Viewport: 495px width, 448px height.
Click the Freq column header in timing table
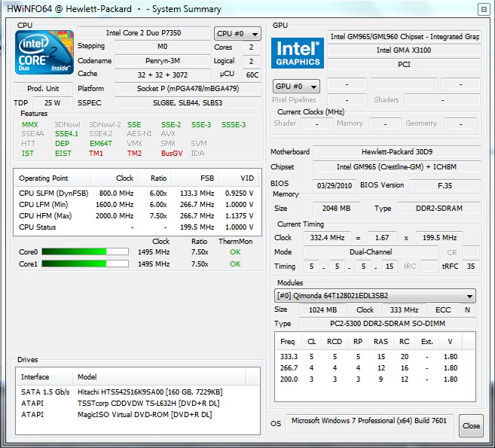click(x=288, y=342)
